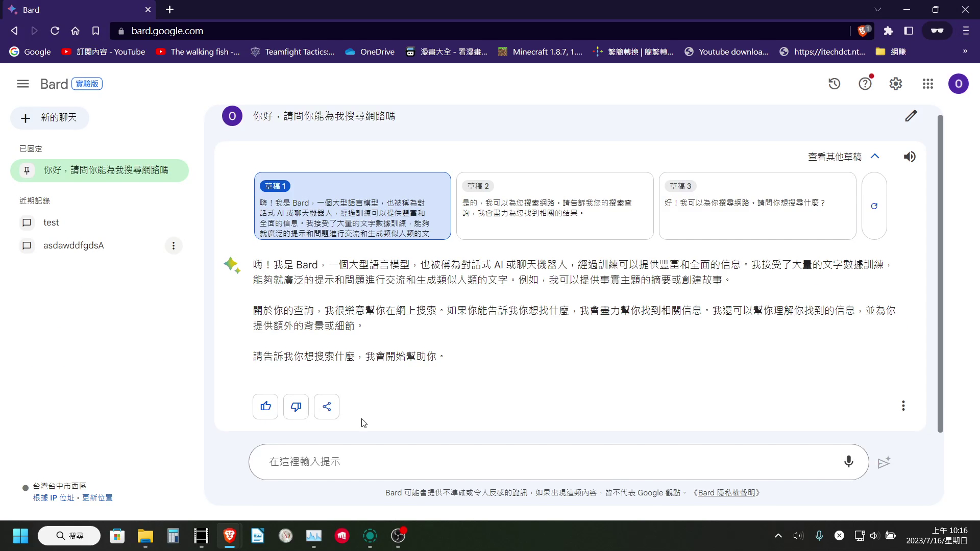Open the Bard main menu hamburger icon
This screenshot has width=980, height=551.
click(23, 84)
